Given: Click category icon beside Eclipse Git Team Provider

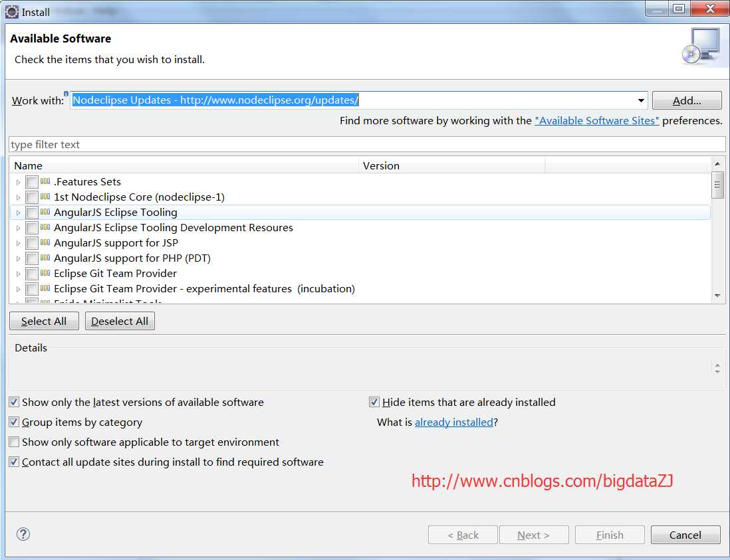Looking at the screenshot, I should pos(45,273).
